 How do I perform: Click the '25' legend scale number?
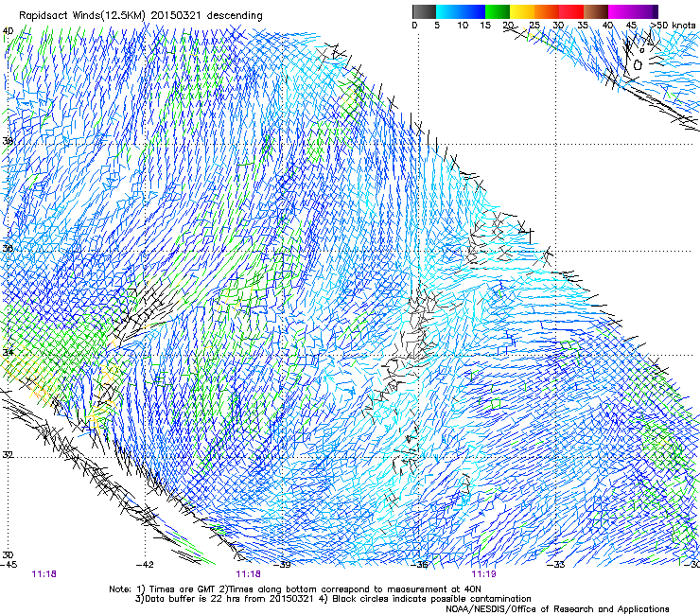pos(534,26)
